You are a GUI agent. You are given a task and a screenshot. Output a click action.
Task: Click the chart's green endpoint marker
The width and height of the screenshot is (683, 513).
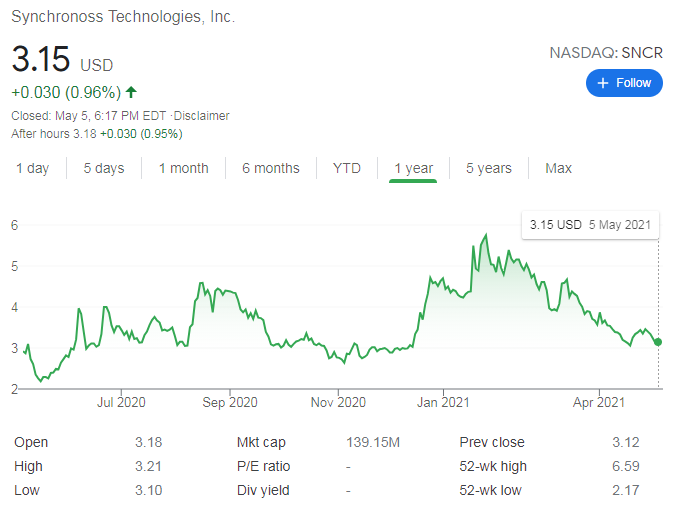point(658,342)
